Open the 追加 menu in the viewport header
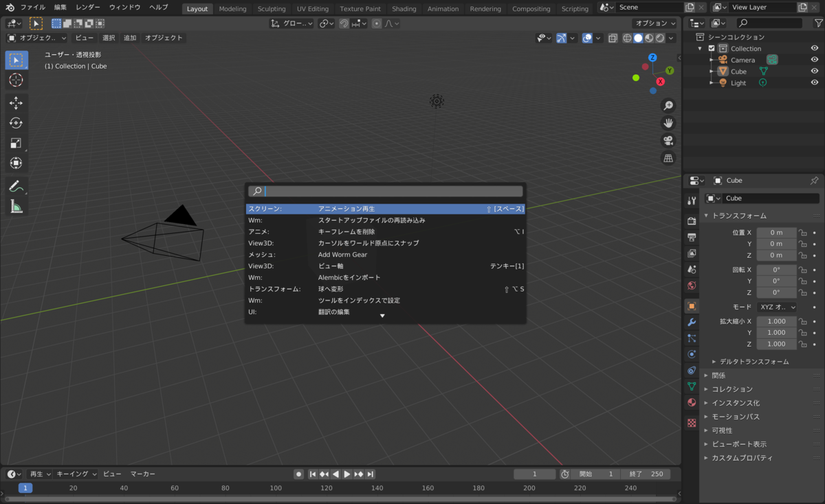 click(x=130, y=38)
